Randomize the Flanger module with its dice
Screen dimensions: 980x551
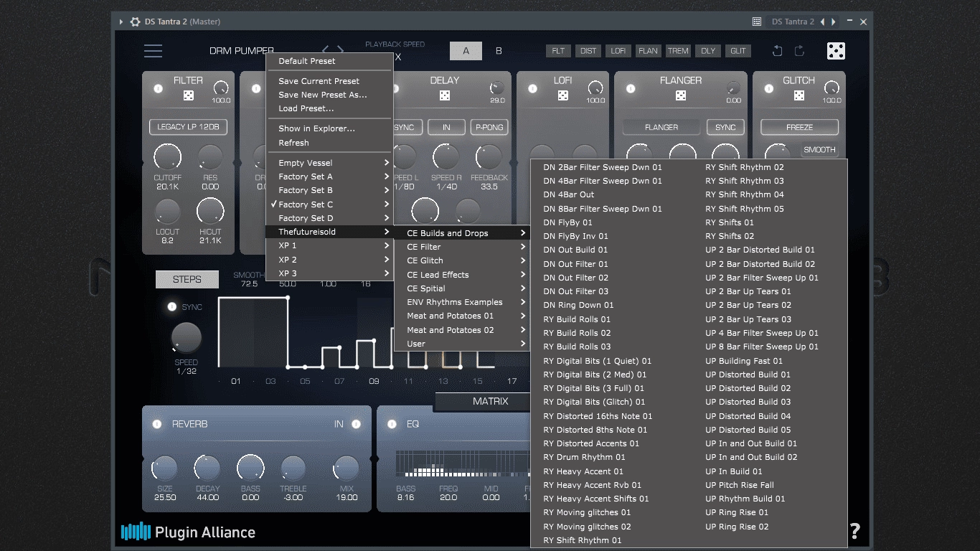pyautogui.click(x=681, y=95)
